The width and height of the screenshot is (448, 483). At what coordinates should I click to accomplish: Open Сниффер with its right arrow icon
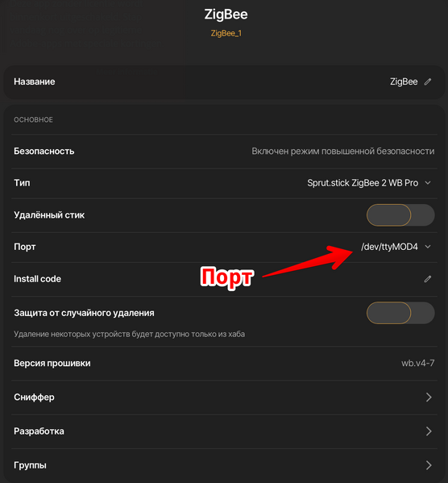click(x=429, y=397)
